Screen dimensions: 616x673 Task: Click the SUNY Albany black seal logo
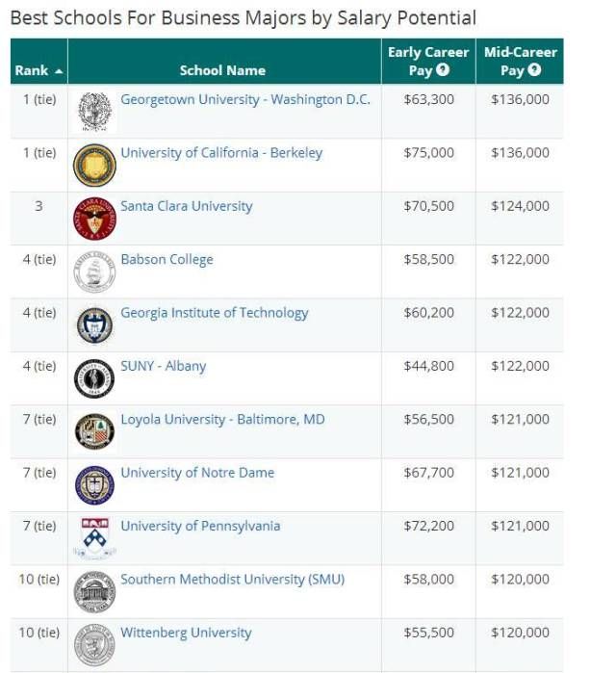point(94,378)
